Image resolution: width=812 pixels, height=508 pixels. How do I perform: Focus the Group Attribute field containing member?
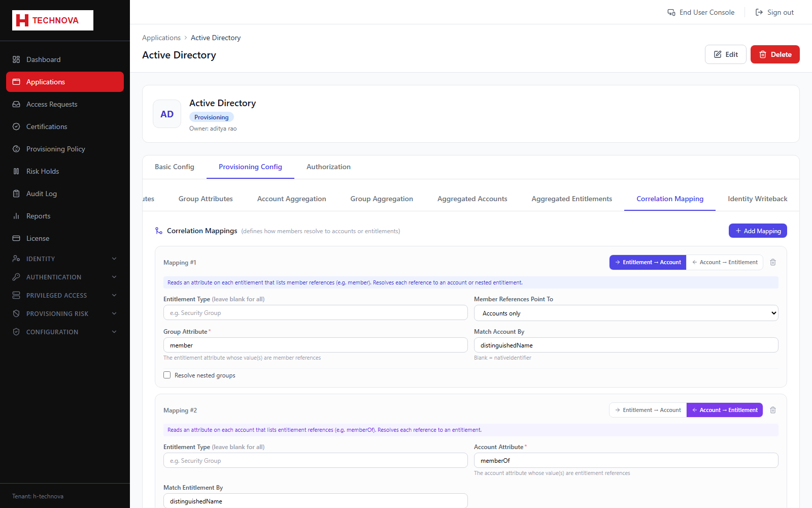(316, 345)
